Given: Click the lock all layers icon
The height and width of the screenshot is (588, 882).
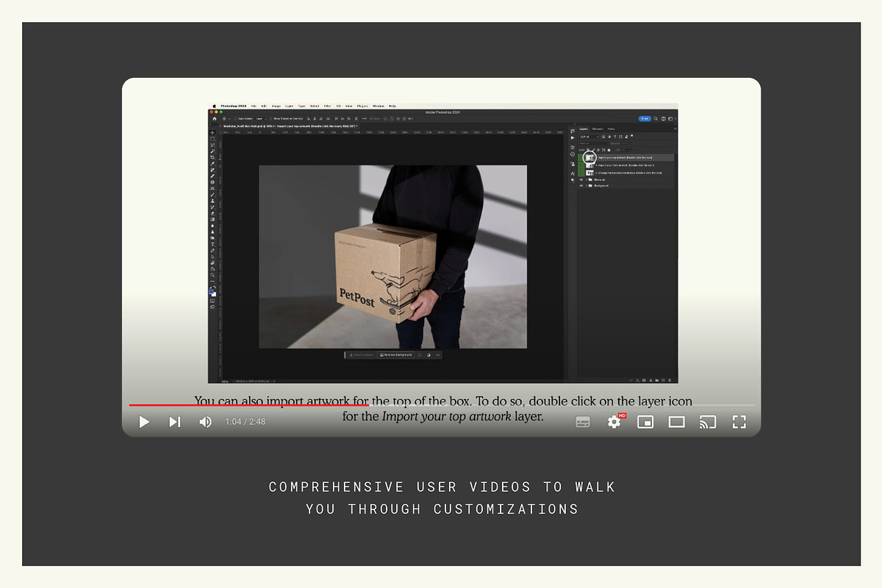Looking at the screenshot, I should [x=609, y=150].
